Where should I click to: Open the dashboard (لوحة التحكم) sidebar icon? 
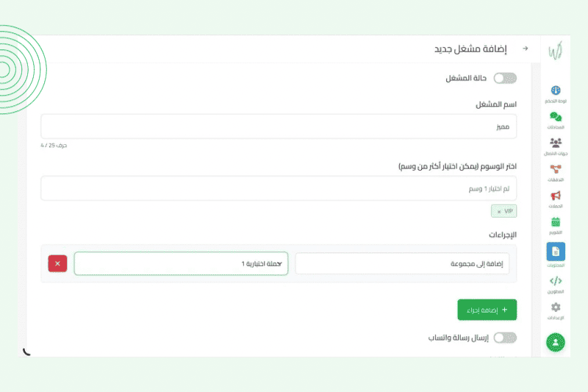[556, 91]
